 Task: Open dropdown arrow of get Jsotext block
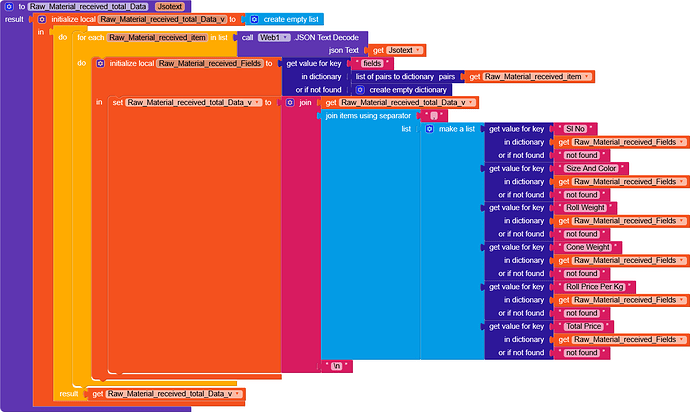418,50
